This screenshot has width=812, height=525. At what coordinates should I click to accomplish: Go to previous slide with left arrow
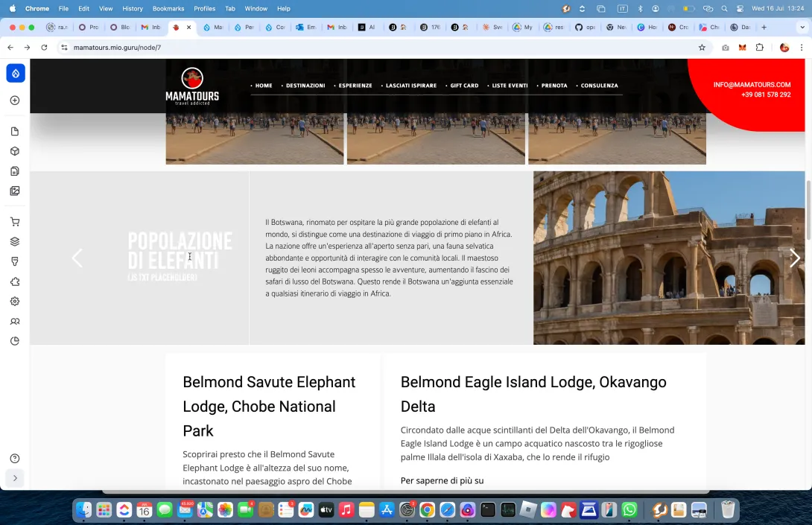tap(77, 258)
